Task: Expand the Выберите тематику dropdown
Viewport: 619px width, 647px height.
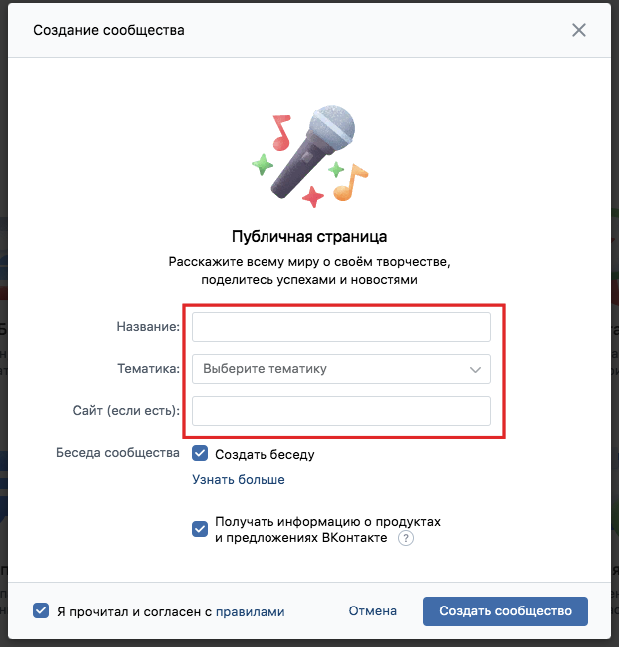Action: pos(341,369)
